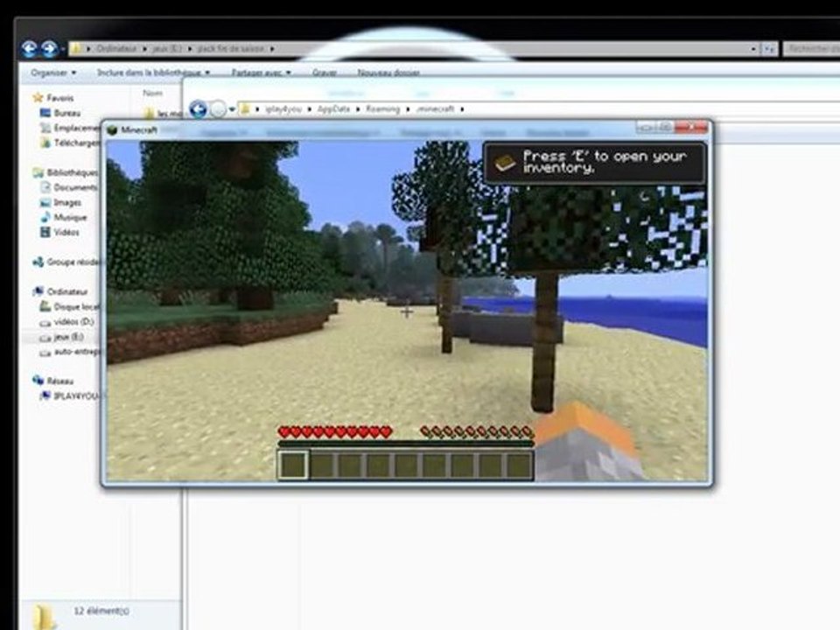Select the Ordinateur breadcrumb in rear Explorer
840x630 pixels.
coord(116,49)
